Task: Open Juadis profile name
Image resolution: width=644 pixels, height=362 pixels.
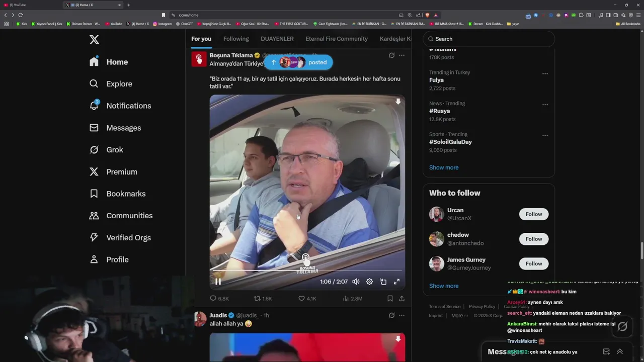Action: (218, 315)
